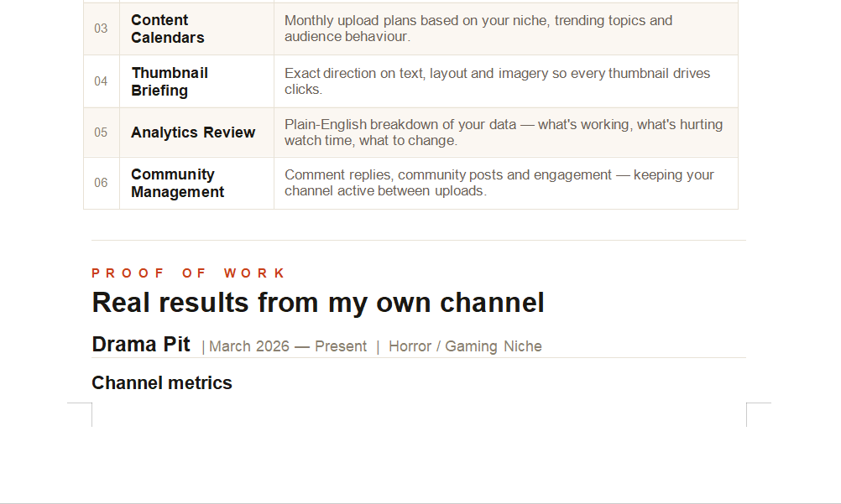Select the row number 05 cell

pyautogui.click(x=102, y=132)
